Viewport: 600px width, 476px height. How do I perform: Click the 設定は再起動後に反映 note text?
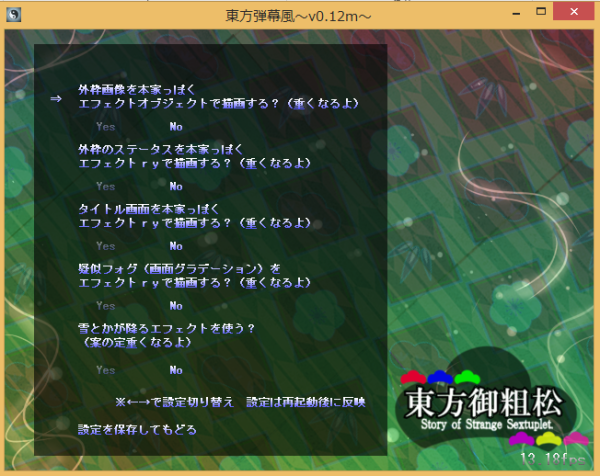coord(306,402)
